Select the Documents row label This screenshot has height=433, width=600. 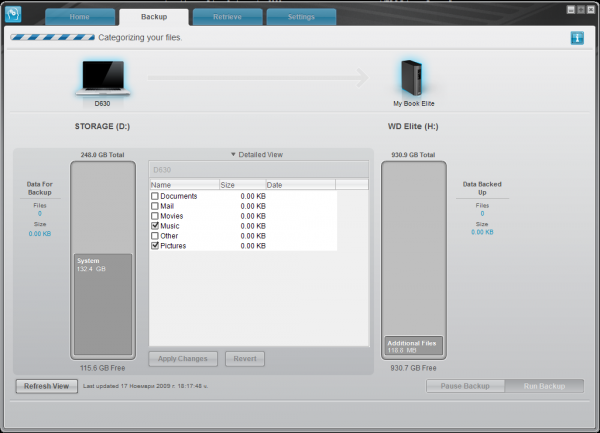click(x=179, y=196)
